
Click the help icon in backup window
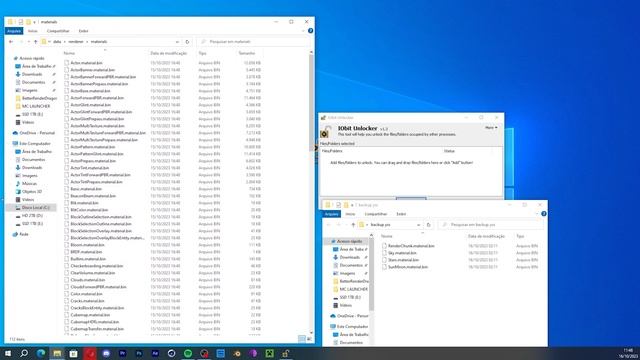point(544,213)
